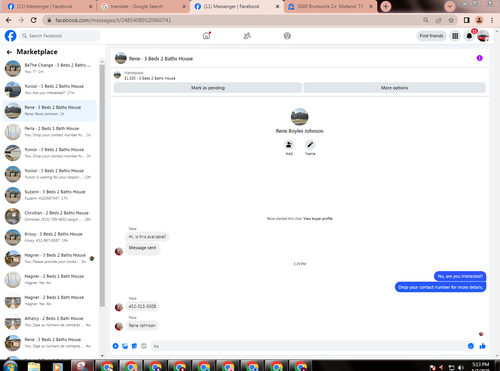The image size is (500, 371).
Task: Focus the Search Facebook field
Action: [60, 36]
